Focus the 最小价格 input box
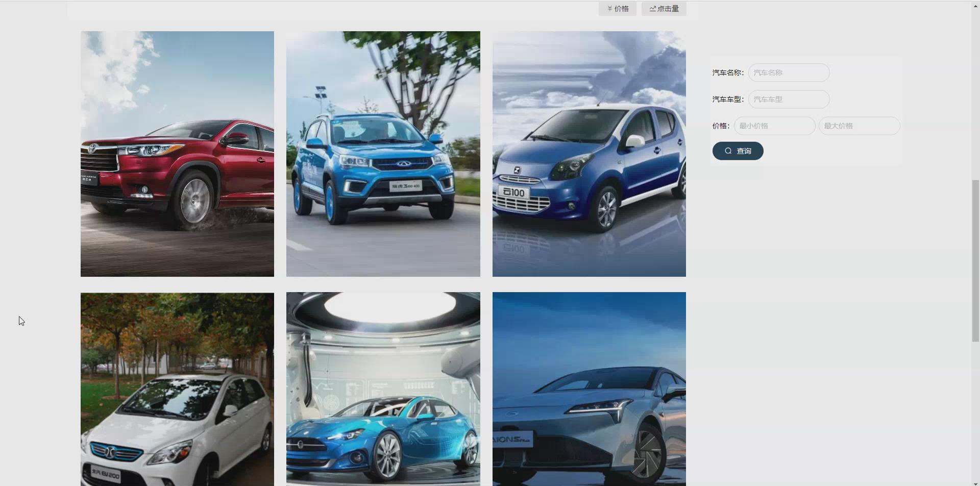The image size is (980, 486). [x=774, y=126]
